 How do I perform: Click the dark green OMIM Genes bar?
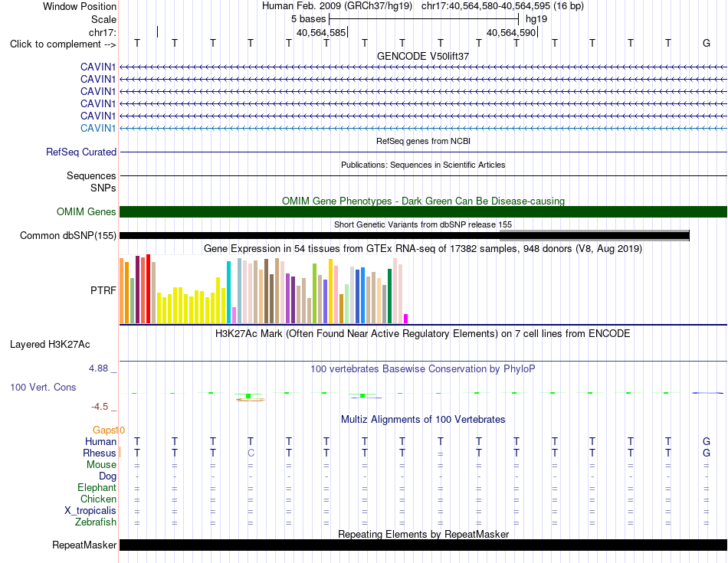click(x=423, y=211)
